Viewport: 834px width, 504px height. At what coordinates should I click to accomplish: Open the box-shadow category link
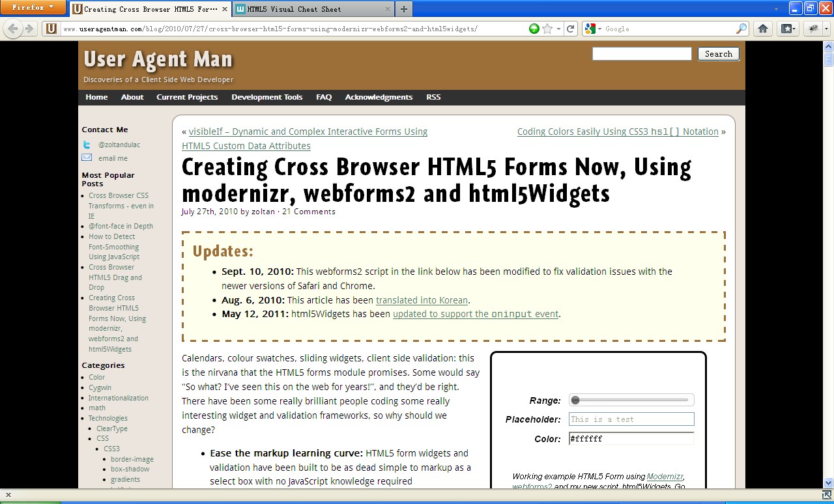pyautogui.click(x=130, y=469)
